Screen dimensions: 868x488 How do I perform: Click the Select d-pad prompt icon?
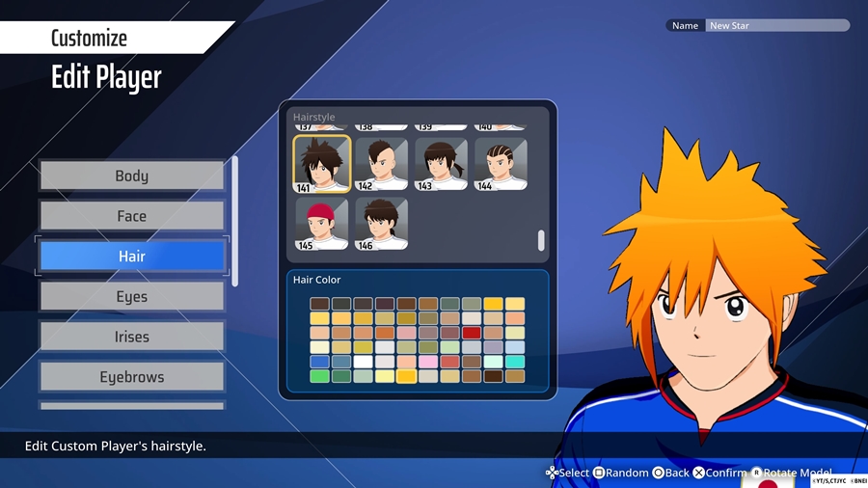pyautogui.click(x=552, y=474)
